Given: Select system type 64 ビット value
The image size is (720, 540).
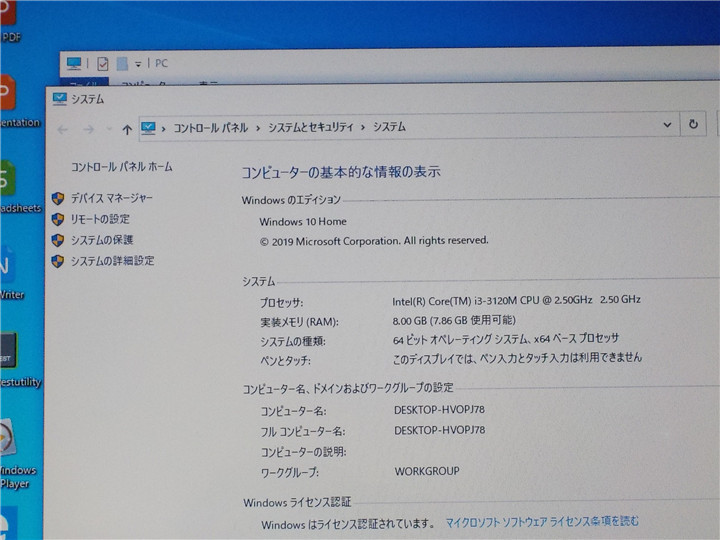Looking at the screenshot, I should coord(506,339).
